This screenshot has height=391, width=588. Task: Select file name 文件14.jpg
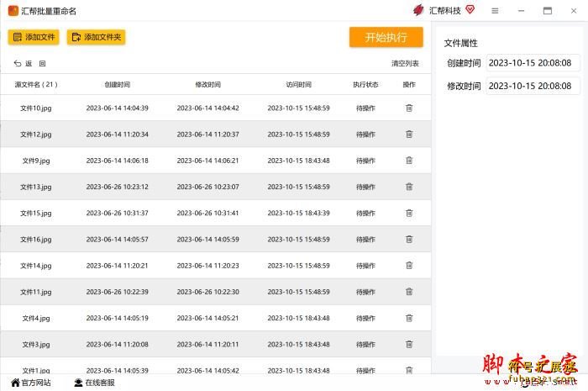(36, 266)
